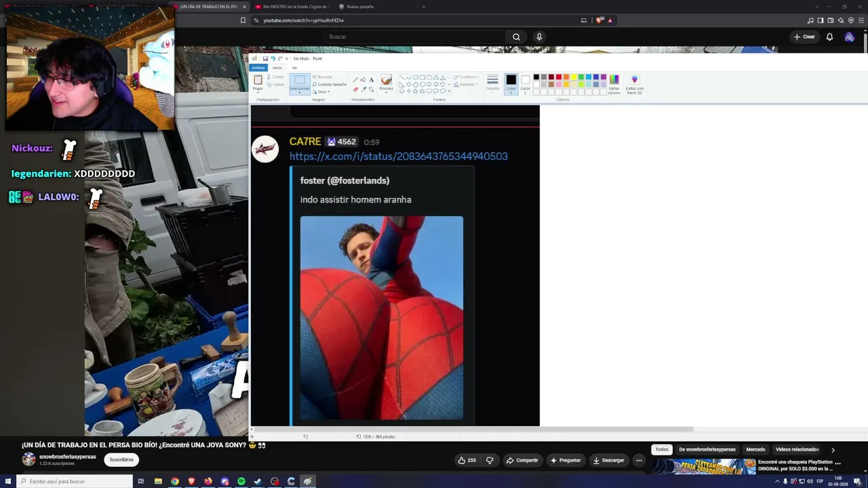Image resolution: width=868 pixels, height=488 pixels.
Task: Open the Girar rotate dropdown
Action: [x=321, y=91]
